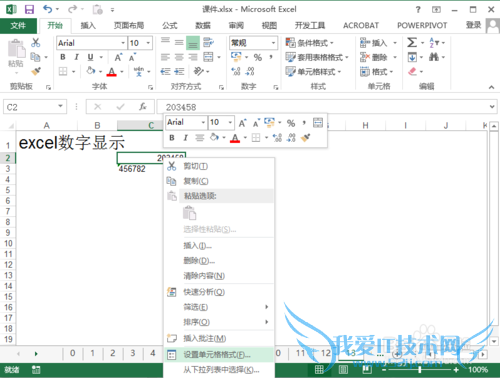Apply percent style in ribbon number group
Screen dimensions: 500x378
click(x=258, y=57)
